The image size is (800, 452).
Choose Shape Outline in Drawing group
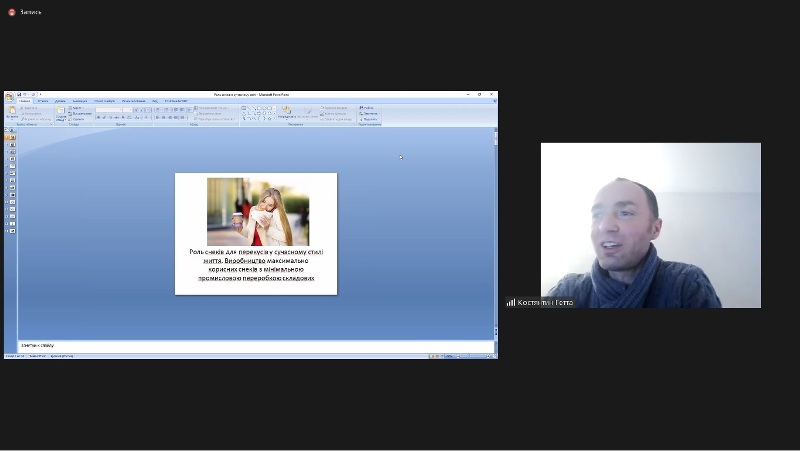pyautogui.click(x=334, y=114)
